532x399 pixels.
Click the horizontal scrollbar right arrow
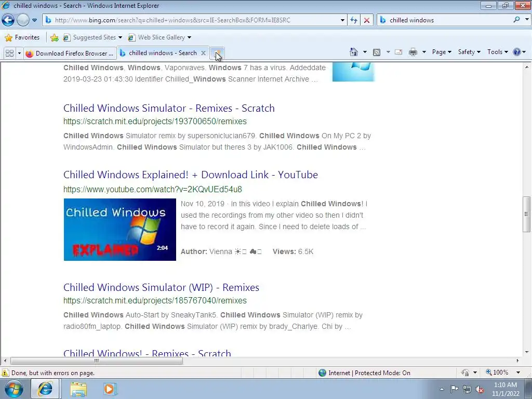(x=517, y=361)
